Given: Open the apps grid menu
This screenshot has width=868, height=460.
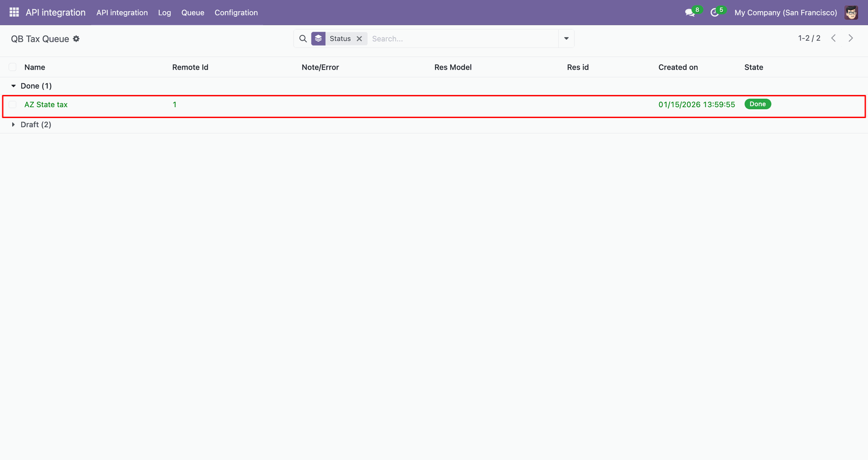Looking at the screenshot, I should tap(14, 12).
